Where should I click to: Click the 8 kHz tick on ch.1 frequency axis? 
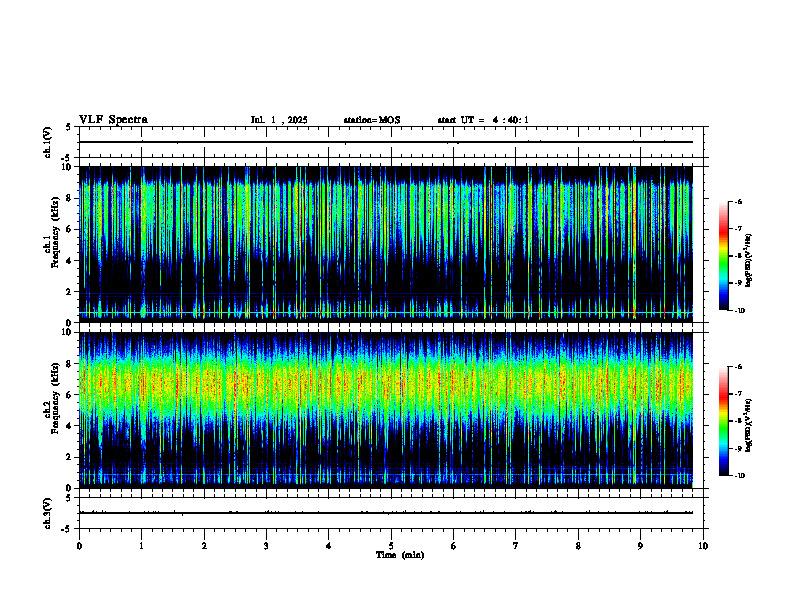[x=70, y=198]
